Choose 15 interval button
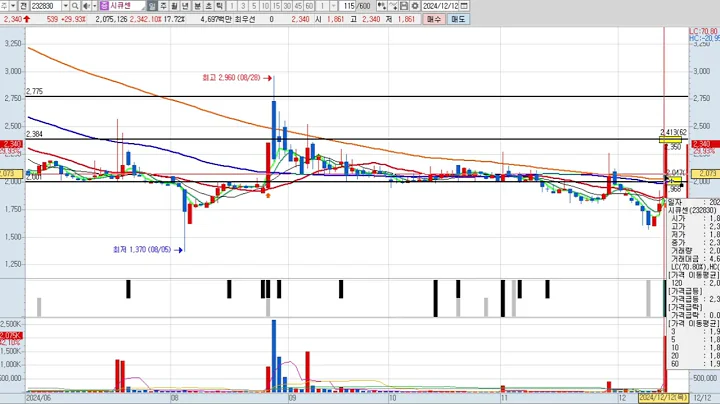The width and height of the screenshot is (720, 404). tap(276, 6)
